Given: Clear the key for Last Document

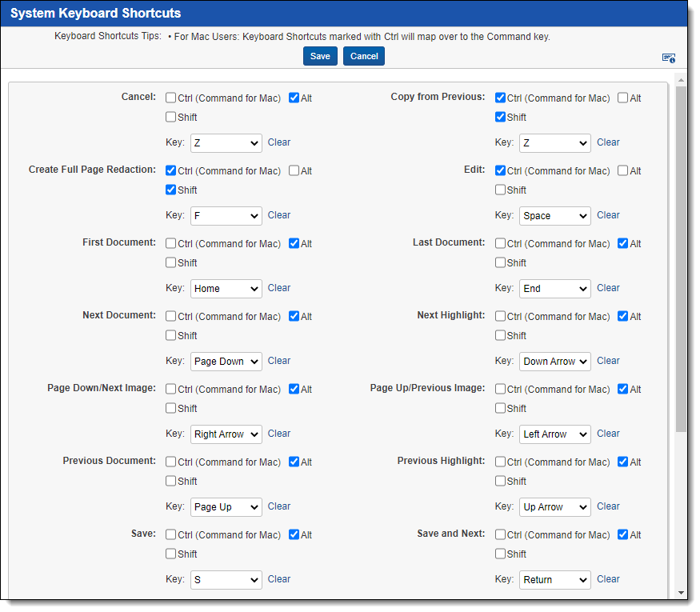Looking at the screenshot, I should 608,288.
